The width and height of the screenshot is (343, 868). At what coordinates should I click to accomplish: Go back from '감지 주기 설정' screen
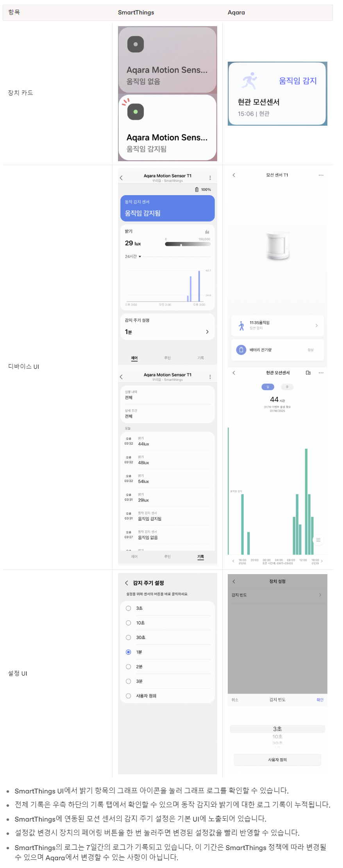tap(127, 583)
